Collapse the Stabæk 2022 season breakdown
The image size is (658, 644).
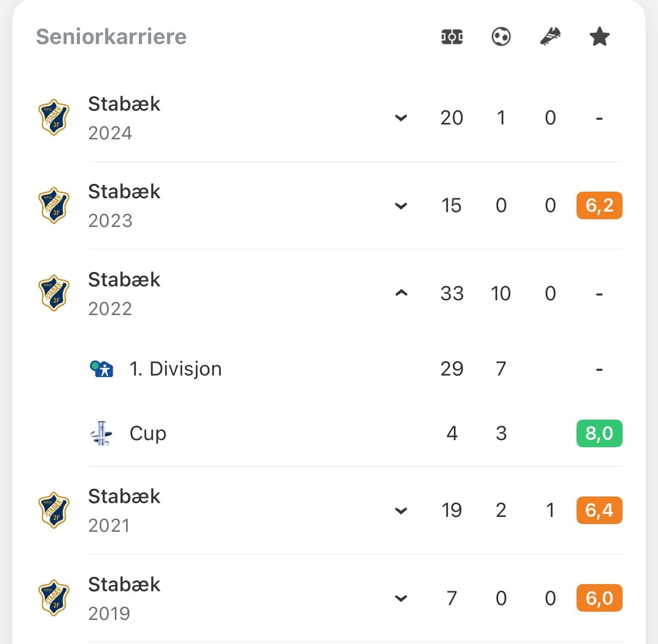[x=401, y=293]
